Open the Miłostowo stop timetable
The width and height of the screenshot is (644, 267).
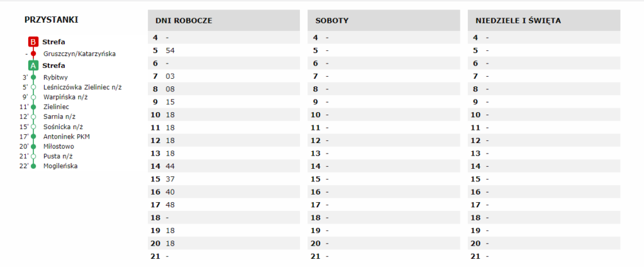[58, 146]
